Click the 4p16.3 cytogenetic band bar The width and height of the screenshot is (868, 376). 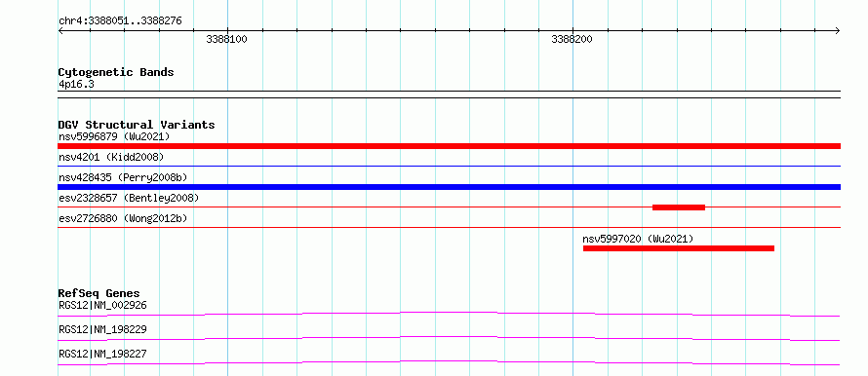[449, 94]
